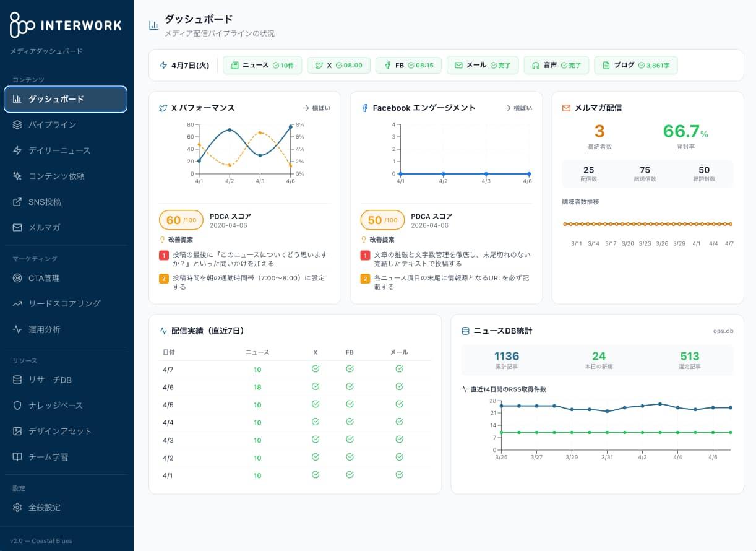Click the lightning icon beside デイリーニュース

(x=17, y=150)
